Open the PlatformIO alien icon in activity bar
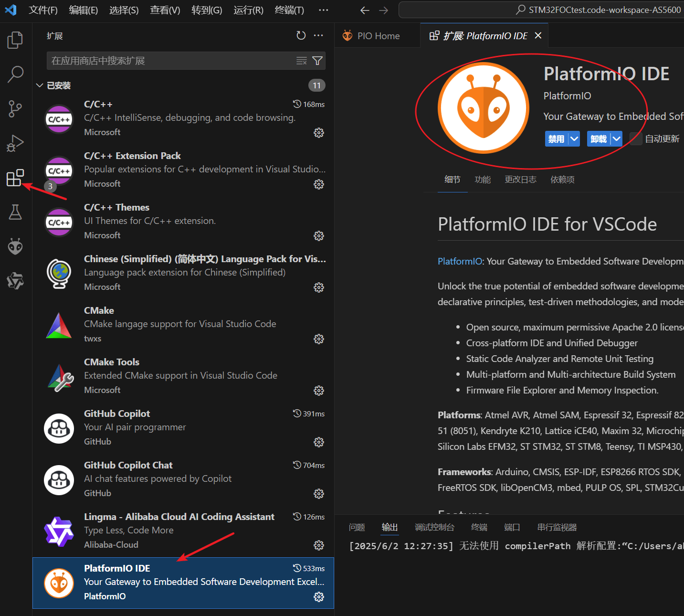The image size is (684, 616). click(15, 246)
